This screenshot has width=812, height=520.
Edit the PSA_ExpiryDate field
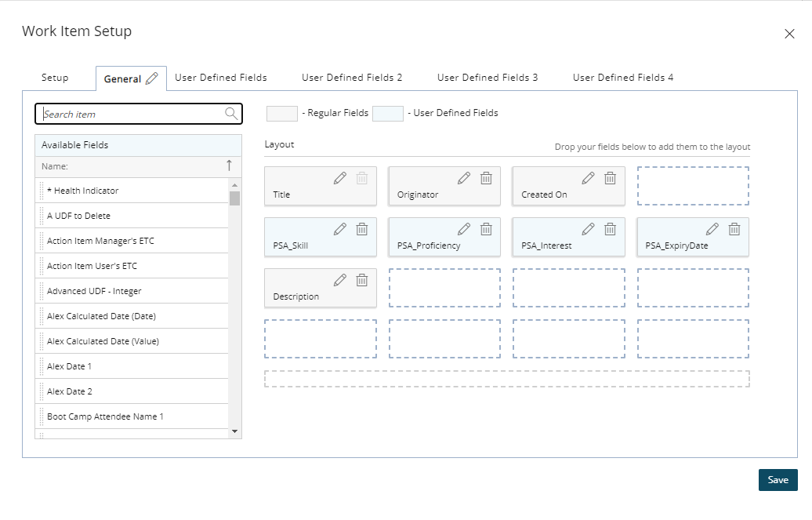point(712,229)
